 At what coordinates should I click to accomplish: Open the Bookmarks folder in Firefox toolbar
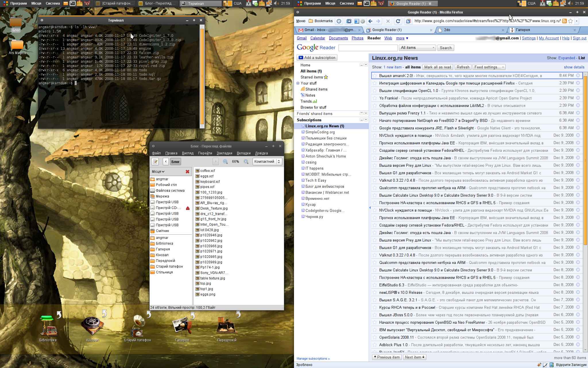[x=320, y=21]
